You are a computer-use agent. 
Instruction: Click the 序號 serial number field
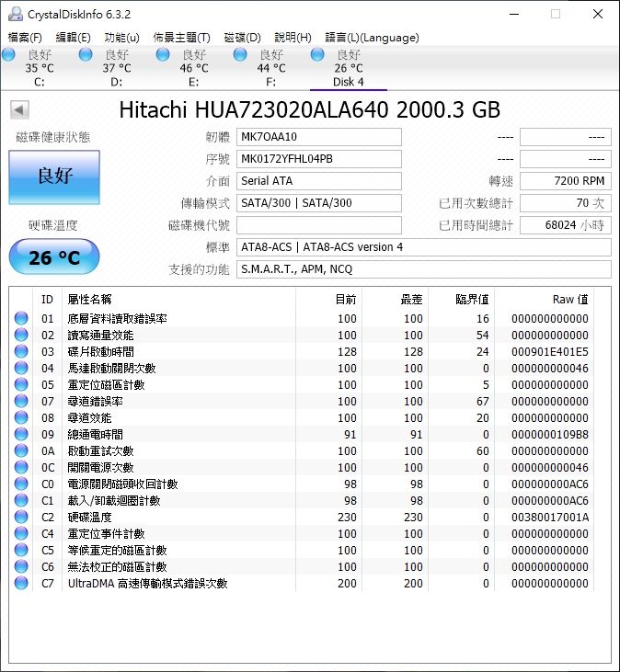(x=319, y=159)
